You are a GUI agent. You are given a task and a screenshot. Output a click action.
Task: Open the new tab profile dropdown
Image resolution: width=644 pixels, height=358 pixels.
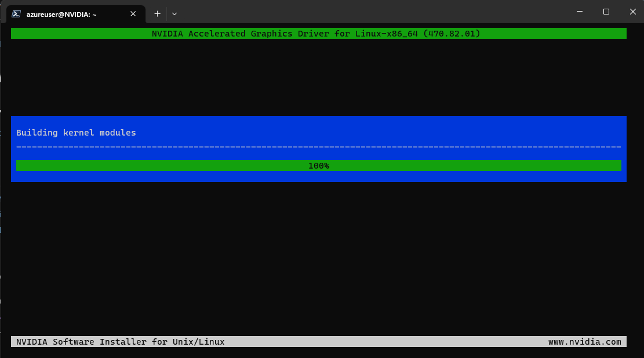[x=174, y=14]
